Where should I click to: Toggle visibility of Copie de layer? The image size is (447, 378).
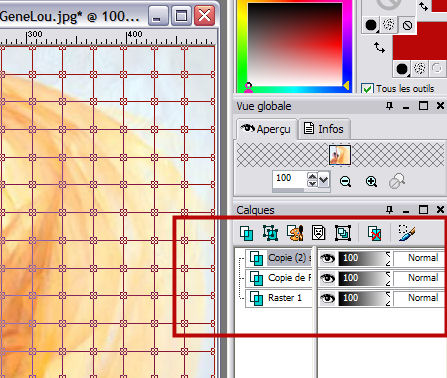coord(328,278)
